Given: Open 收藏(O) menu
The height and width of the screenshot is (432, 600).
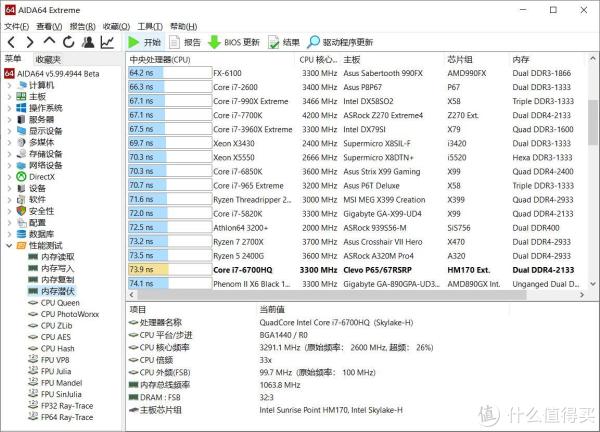Looking at the screenshot, I should click(x=116, y=26).
